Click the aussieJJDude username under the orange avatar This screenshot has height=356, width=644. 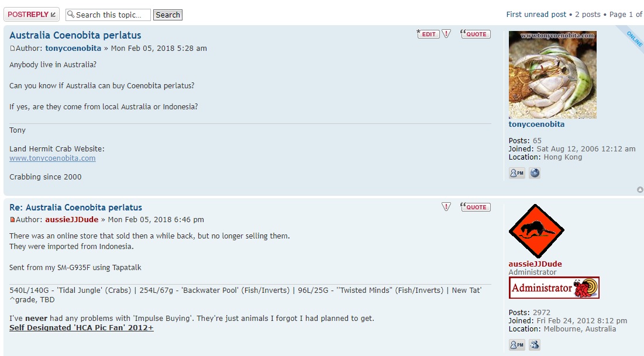pos(535,264)
